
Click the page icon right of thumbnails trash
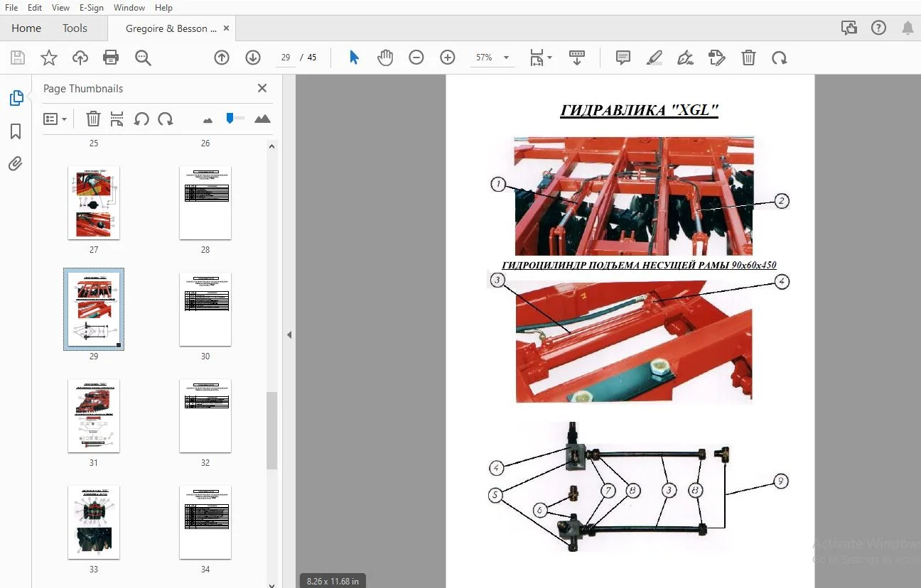point(117,119)
